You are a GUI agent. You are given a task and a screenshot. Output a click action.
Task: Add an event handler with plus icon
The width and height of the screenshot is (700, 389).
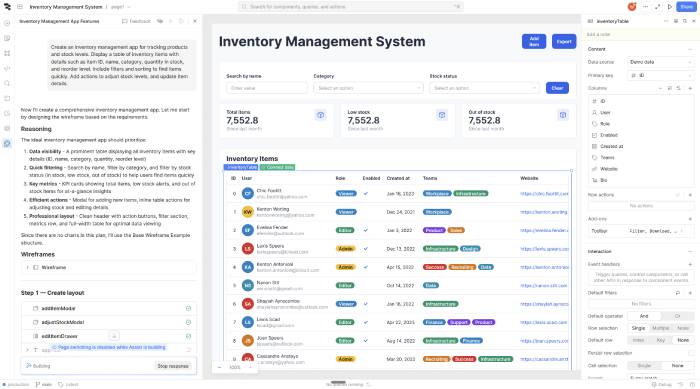click(690, 264)
